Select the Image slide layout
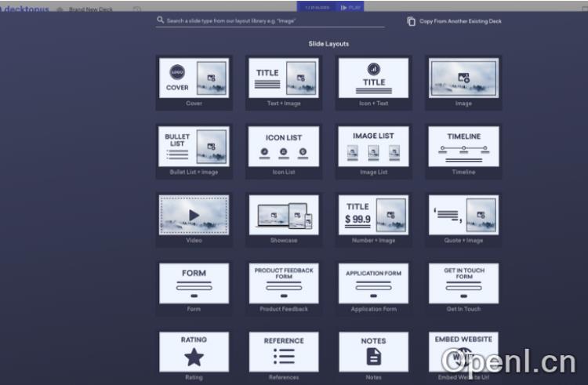Image resolution: width=588 pixels, height=385 pixels. (463, 78)
